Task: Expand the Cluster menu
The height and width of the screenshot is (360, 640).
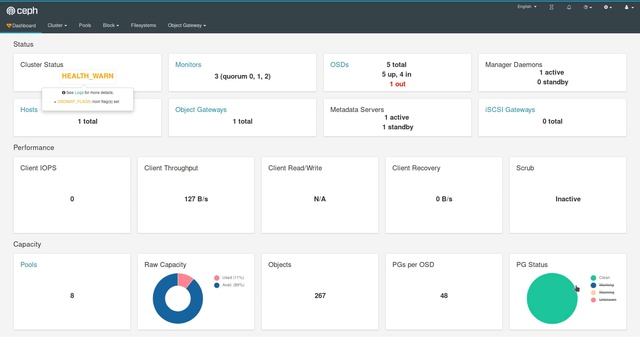Action: pos(57,25)
